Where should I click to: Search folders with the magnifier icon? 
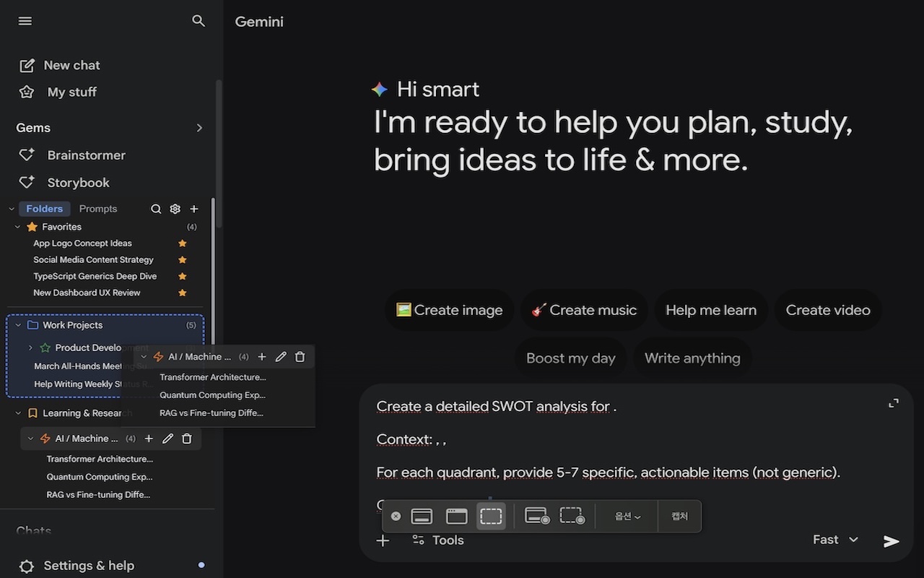[x=156, y=209]
